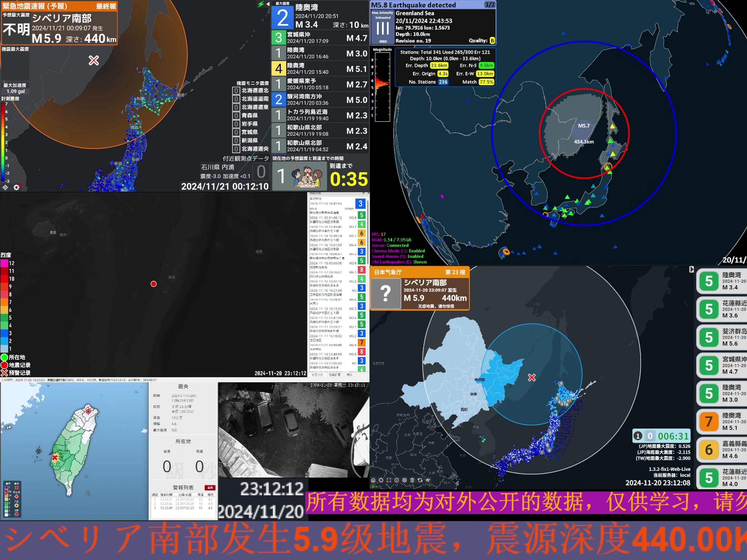The height and width of the screenshot is (560, 747).
Task: Click the intensity 7 orange legend swatch
Action: click(4, 302)
